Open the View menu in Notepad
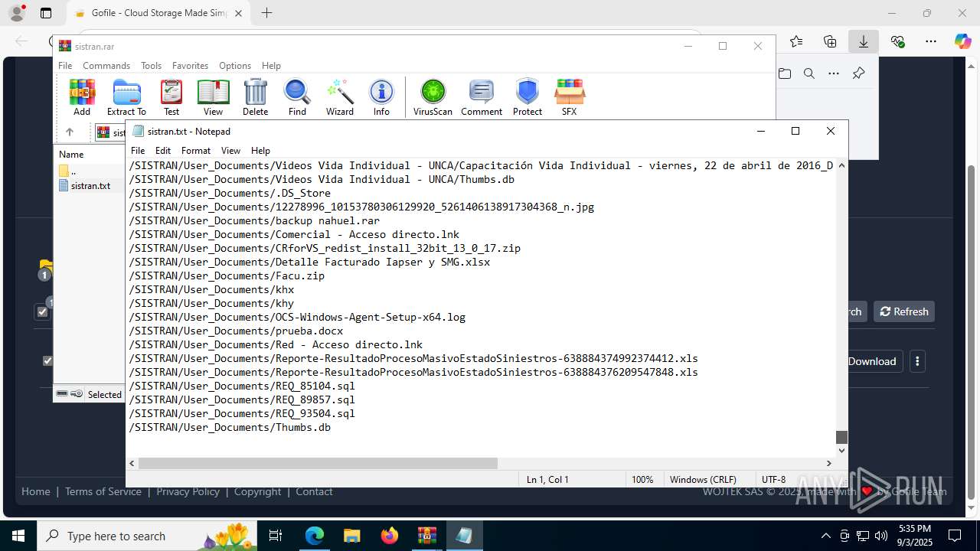The width and height of the screenshot is (980, 551). 230,151
